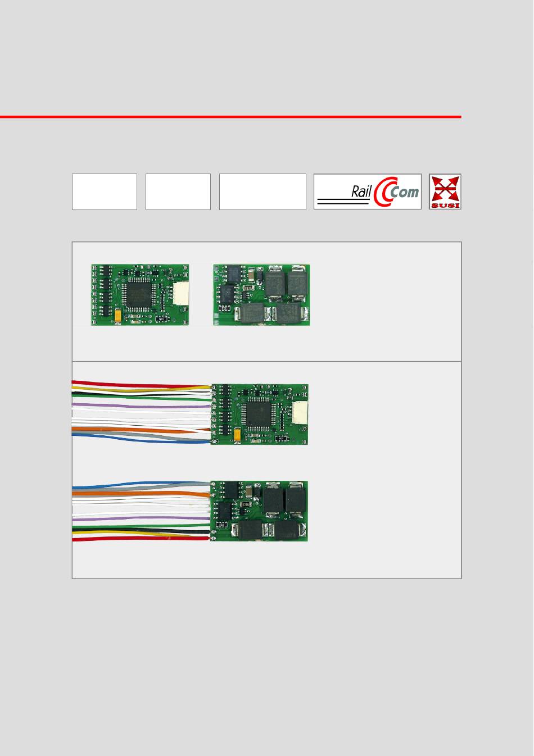Screen dimensions: 534x756
Task: Click the red wire of the upper wired decoder
Action: click(141, 385)
